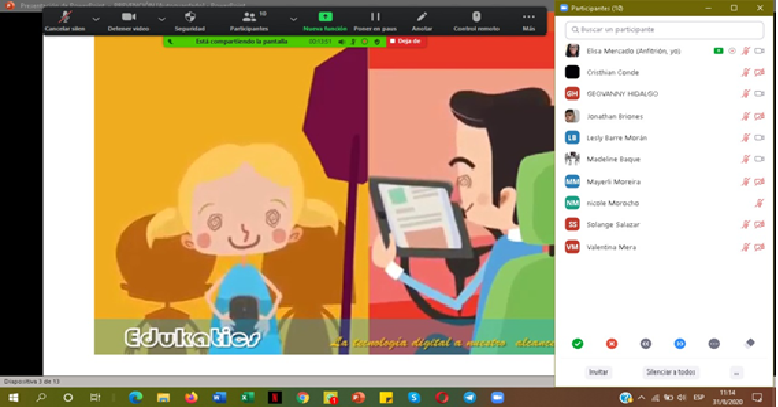Image resolution: width=778 pixels, height=407 pixels.
Task: Select participant Solange Salazar
Action: pos(664,225)
